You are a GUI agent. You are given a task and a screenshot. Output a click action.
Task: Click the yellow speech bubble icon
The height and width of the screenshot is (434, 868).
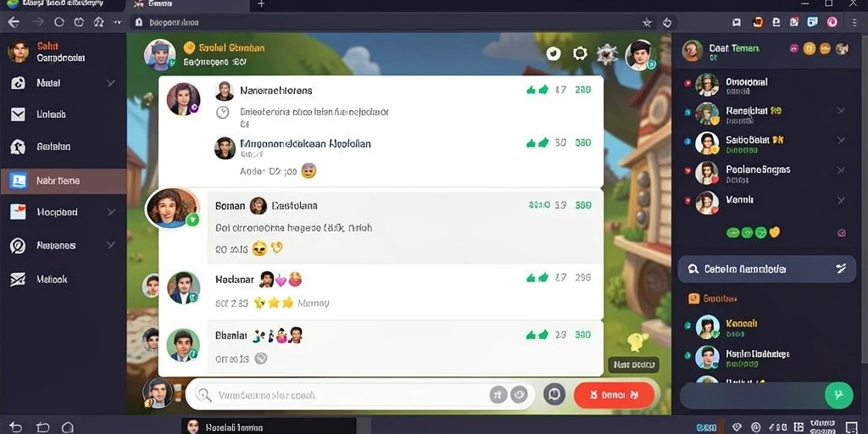point(637,342)
